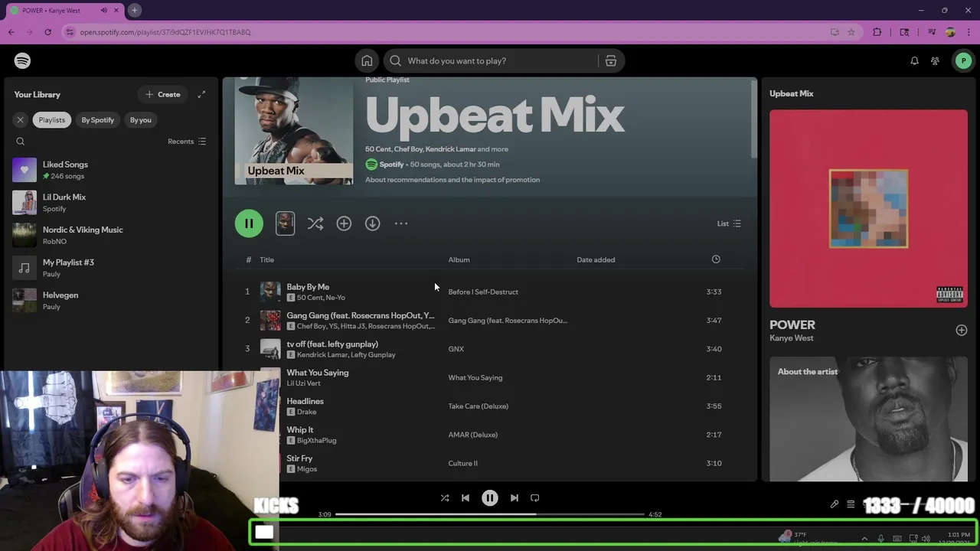Screen dimensions: 980x551
Task: Pause playback in the bottom player bar
Action: (490, 497)
